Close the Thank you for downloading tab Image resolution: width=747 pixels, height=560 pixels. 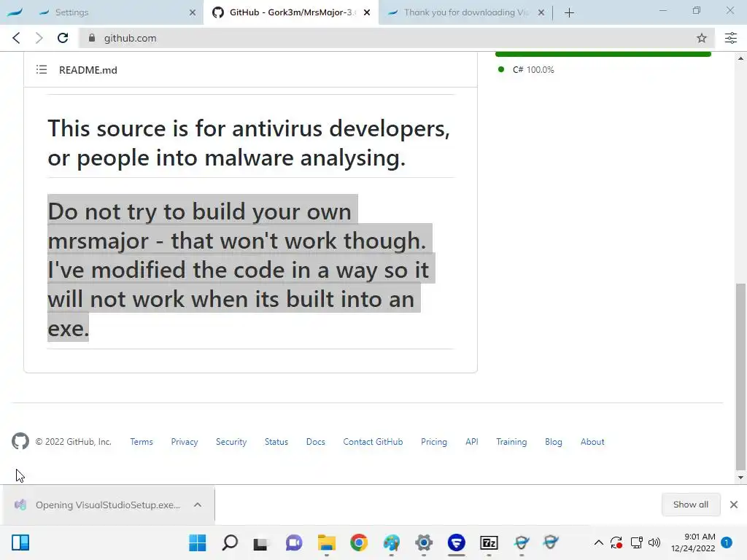point(541,12)
